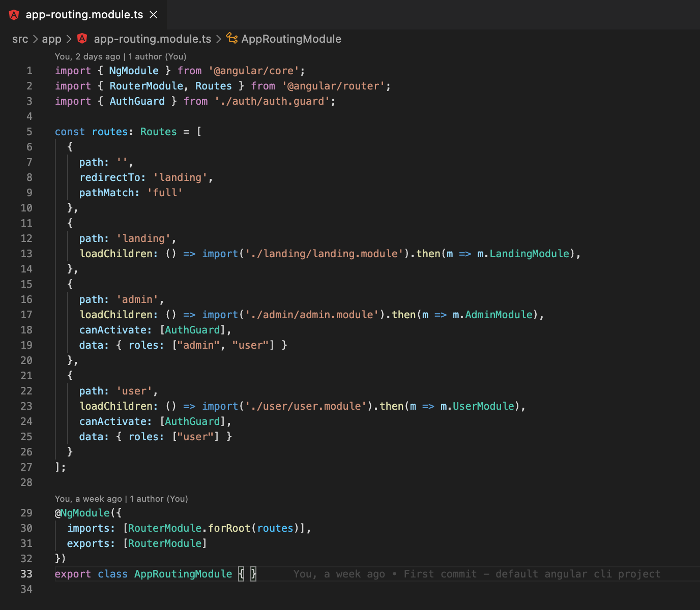The width and height of the screenshot is (700, 610).
Task: Open "1 author (You)" CodeLens above line 1
Action: coord(157,56)
